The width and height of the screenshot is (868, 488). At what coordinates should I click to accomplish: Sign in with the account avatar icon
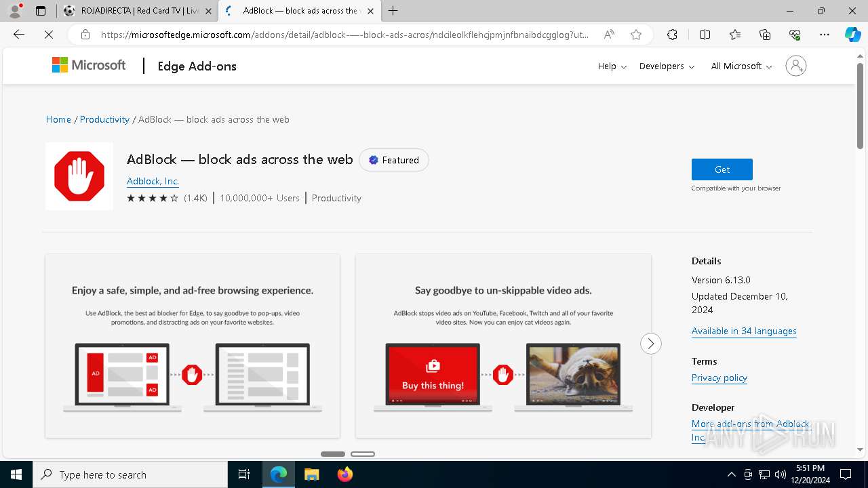click(795, 66)
